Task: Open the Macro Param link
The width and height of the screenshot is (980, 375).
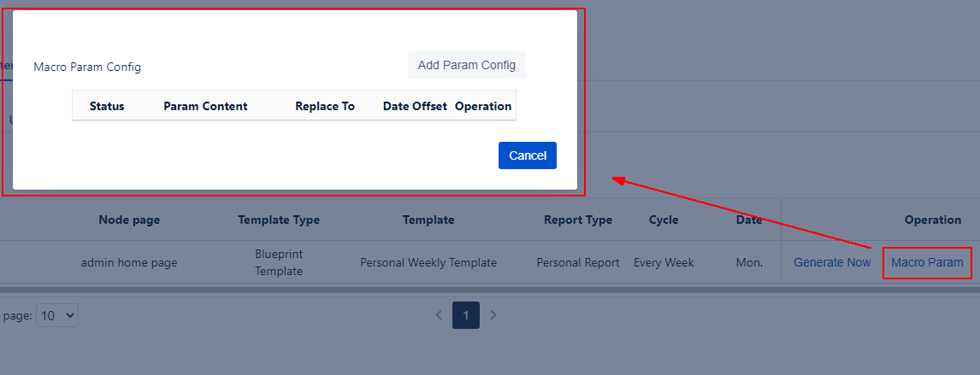Action: click(x=927, y=262)
